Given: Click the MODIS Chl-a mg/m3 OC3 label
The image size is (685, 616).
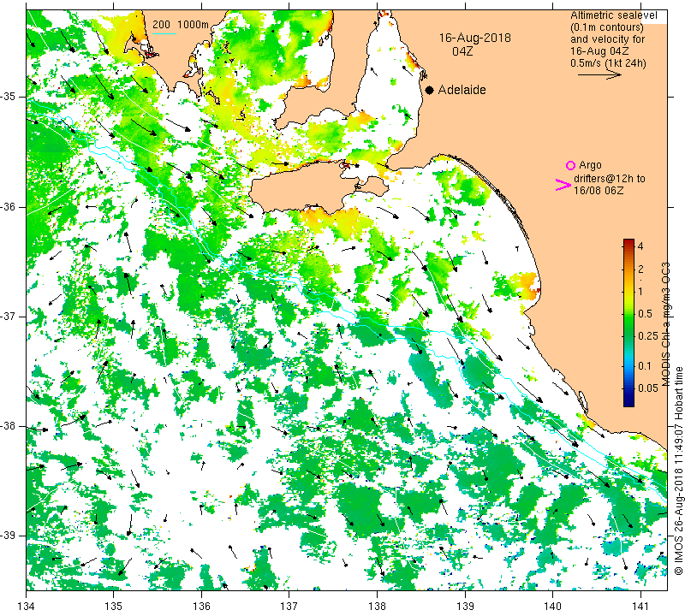Looking at the screenshot, I should coord(665,324).
